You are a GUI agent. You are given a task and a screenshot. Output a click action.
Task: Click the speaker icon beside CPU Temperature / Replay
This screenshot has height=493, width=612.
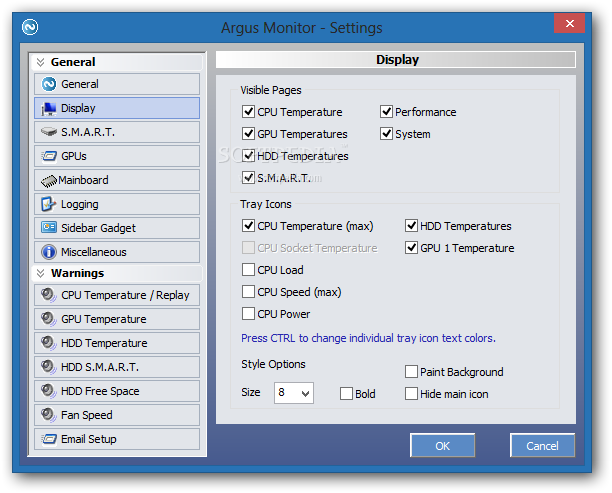coord(49,295)
